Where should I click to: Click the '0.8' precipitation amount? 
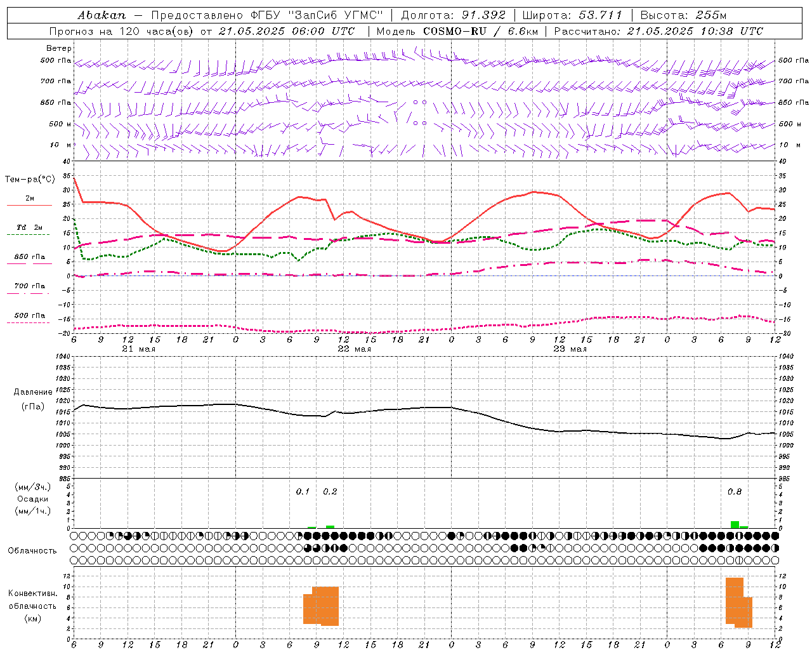(735, 492)
